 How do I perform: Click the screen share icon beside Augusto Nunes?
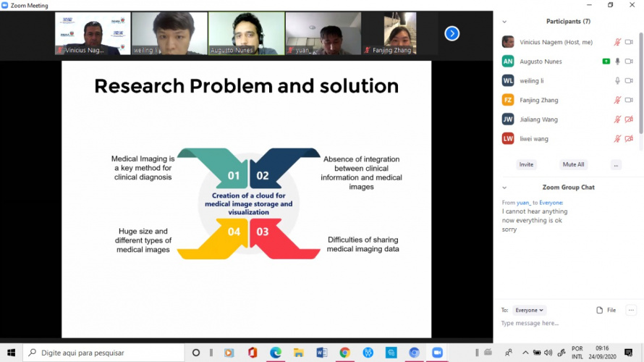(x=606, y=62)
